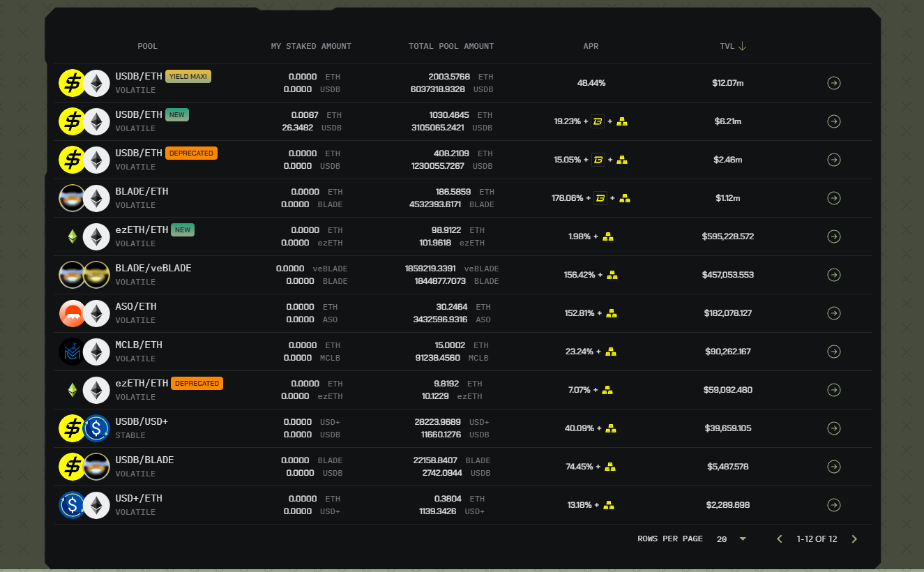Open the USDB/ETH Yield Maxi pool arrow
This screenshot has width=924, height=572.
[833, 83]
